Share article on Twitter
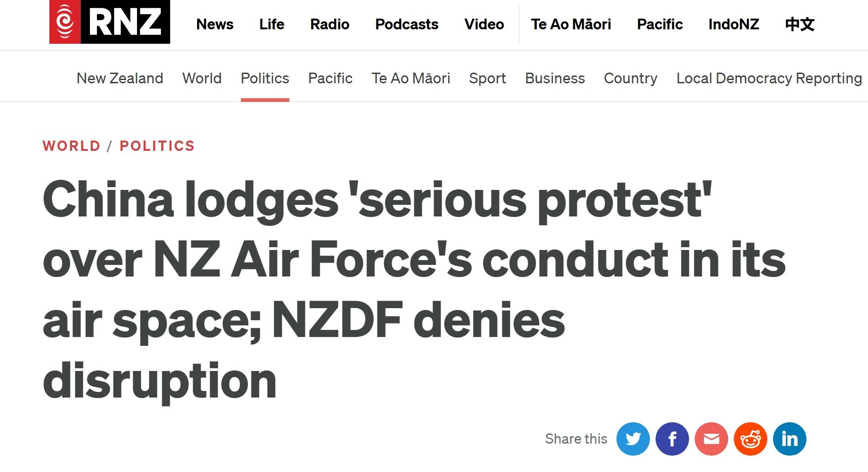868x472 pixels. [633, 439]
